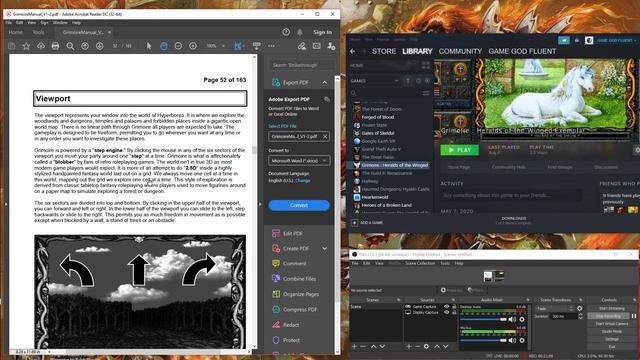Image resolution: width=640 pixels, height=360 pixels.
Task: Select the arrow selection tool in Acrobat
Action: pos(149,46)
